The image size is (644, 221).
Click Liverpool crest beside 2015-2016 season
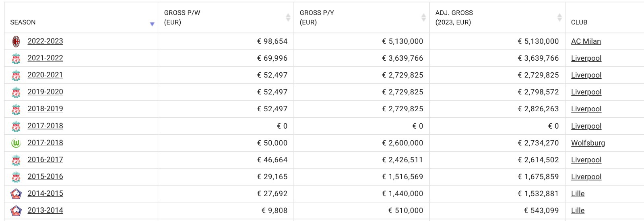[16, 177]
